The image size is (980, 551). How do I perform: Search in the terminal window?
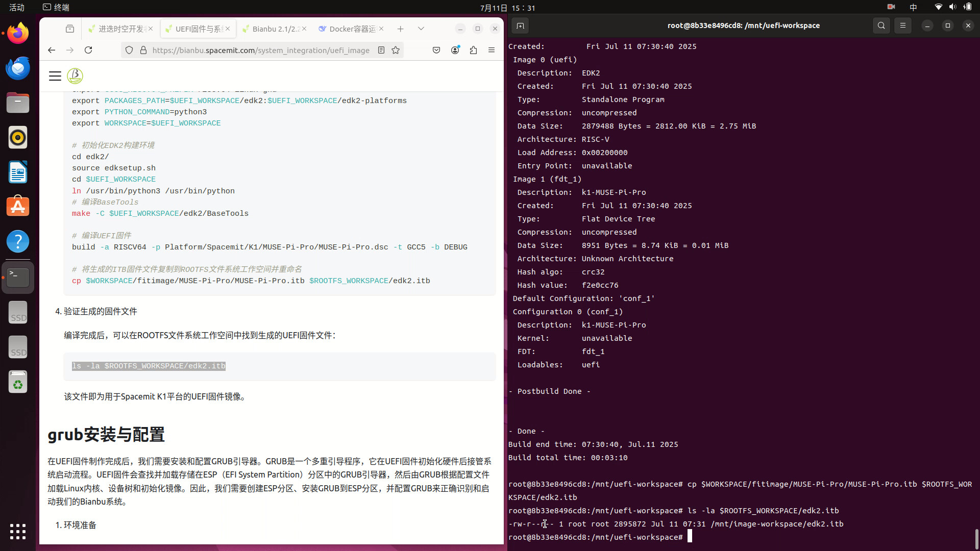pos(881,26)
